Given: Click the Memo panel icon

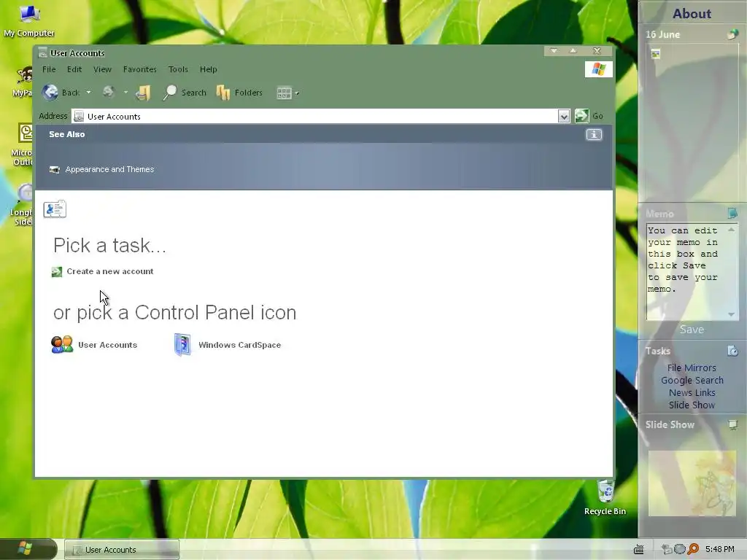Looking at the screenshot, I should coord(732,214).
